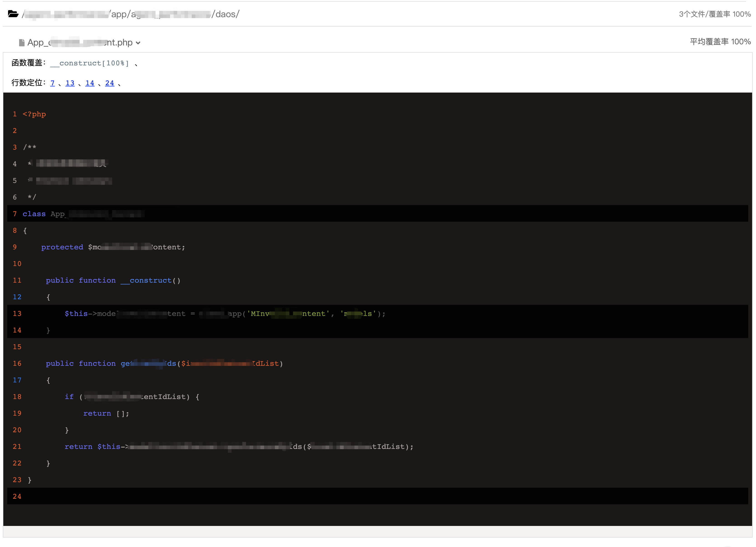The width and height of the screenshot is (756, 547).
Task: Click line number 2 in the gutter
Action: [x=15, y=131]
